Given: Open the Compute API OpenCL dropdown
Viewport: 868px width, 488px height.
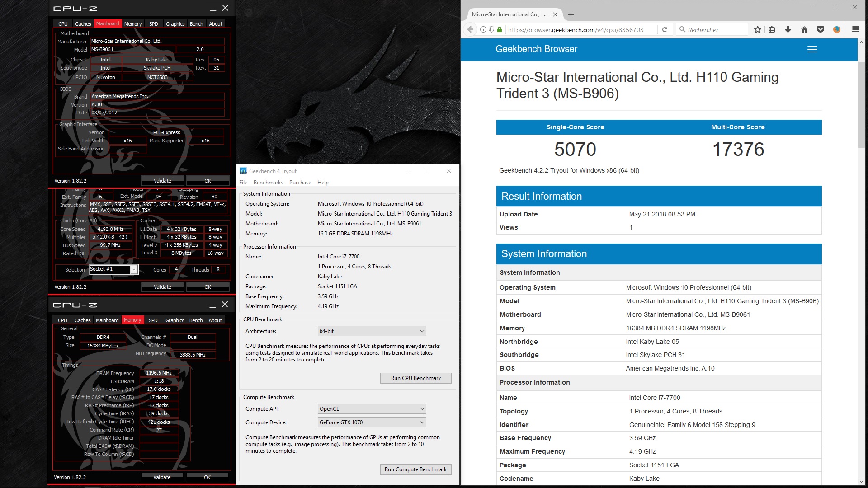Looking at the screenshot, I should point(372,409).
